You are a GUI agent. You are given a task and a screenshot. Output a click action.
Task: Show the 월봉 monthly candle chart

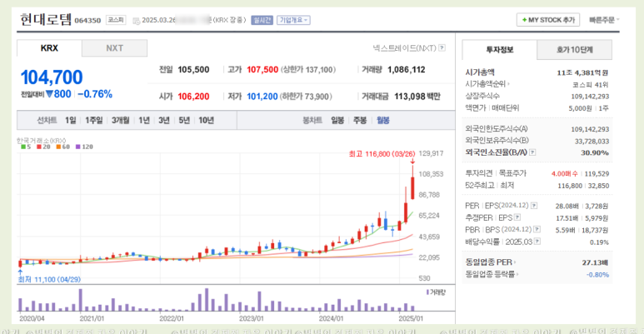382,121
